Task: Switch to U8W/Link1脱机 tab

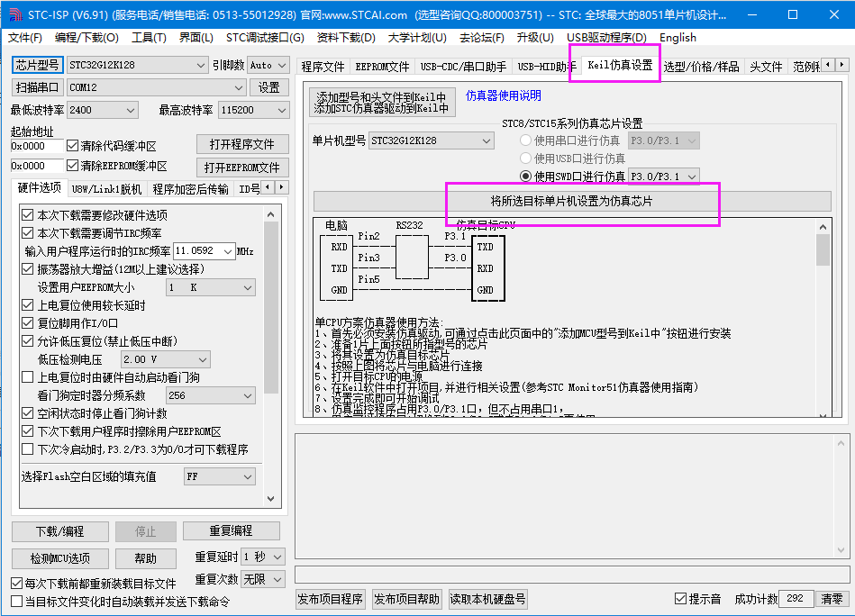Action: coord(106,189)
